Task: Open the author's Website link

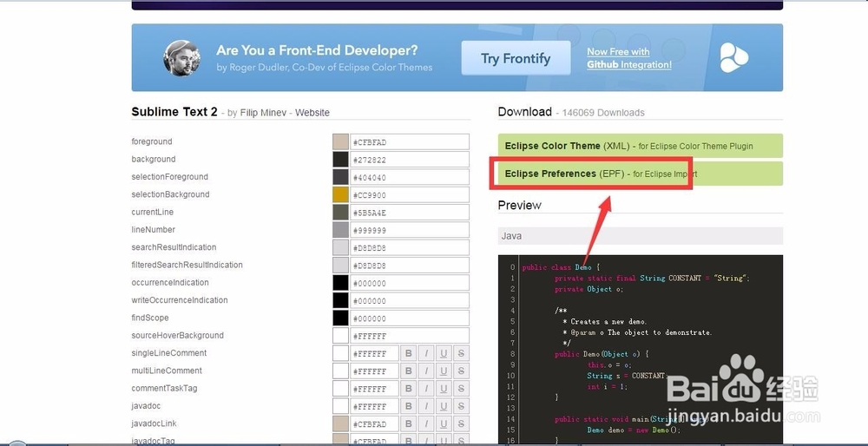Action: coord(312,113)
